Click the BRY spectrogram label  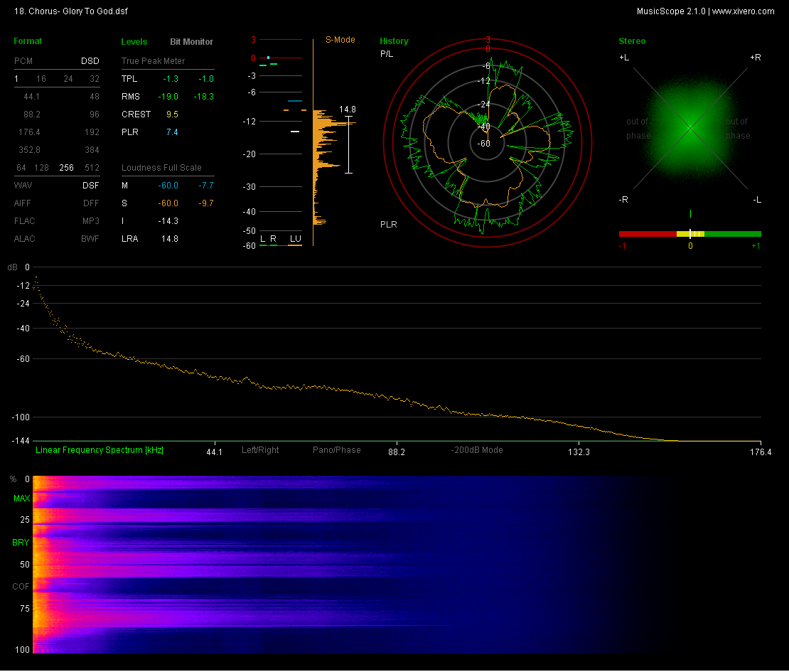(21, 543)
